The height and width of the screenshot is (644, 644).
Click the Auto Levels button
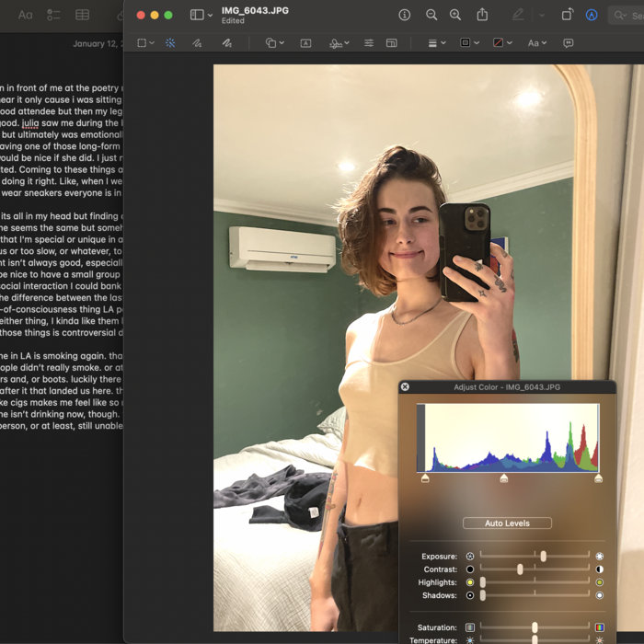pyautogui.click(x=507, y=523)
